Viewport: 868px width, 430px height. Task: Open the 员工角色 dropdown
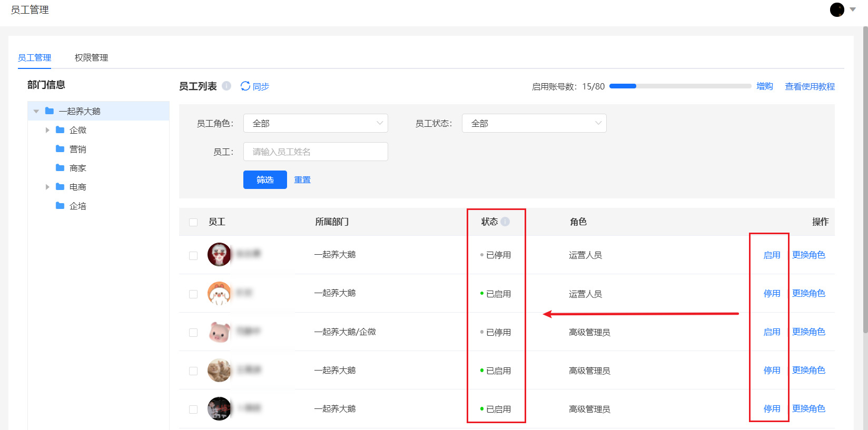point(315,123)
